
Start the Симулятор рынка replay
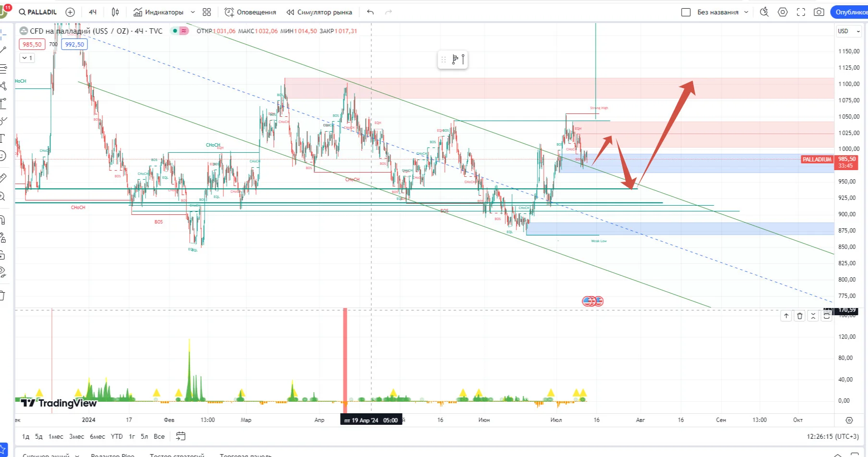click(x=319, y=12)
